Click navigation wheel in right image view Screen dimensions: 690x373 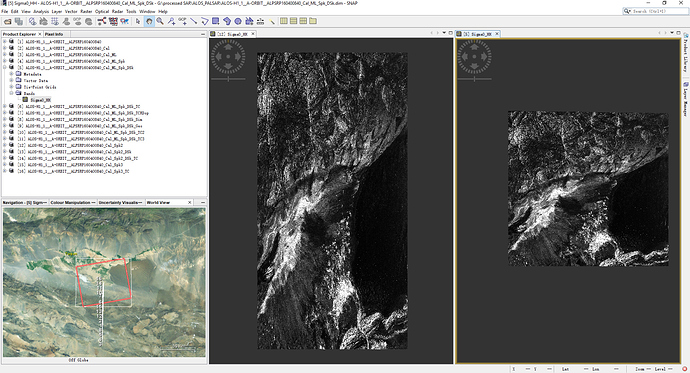tap(474, 57)
